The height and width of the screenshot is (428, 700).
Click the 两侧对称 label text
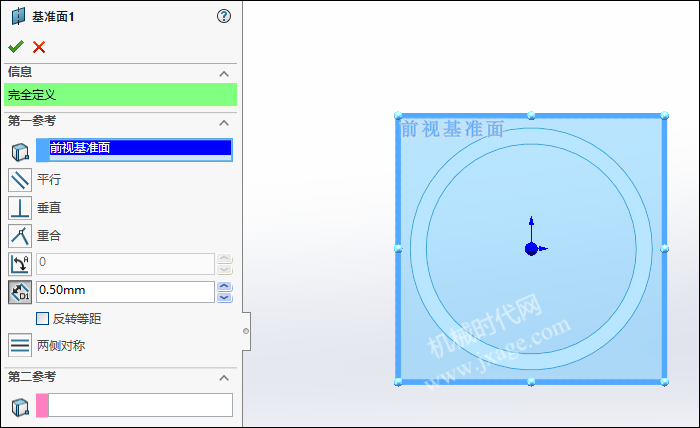point(61,345)
